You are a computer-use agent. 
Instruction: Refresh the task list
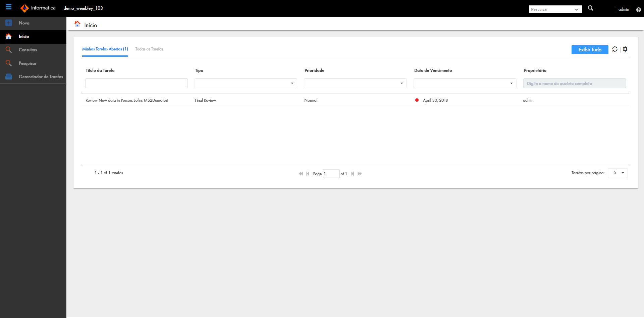pos(614,49)
